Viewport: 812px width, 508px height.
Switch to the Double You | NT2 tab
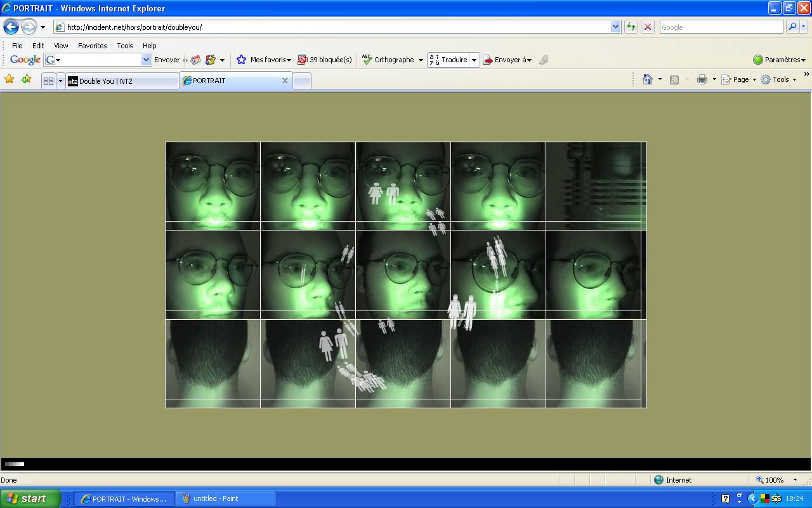(122, 81)
